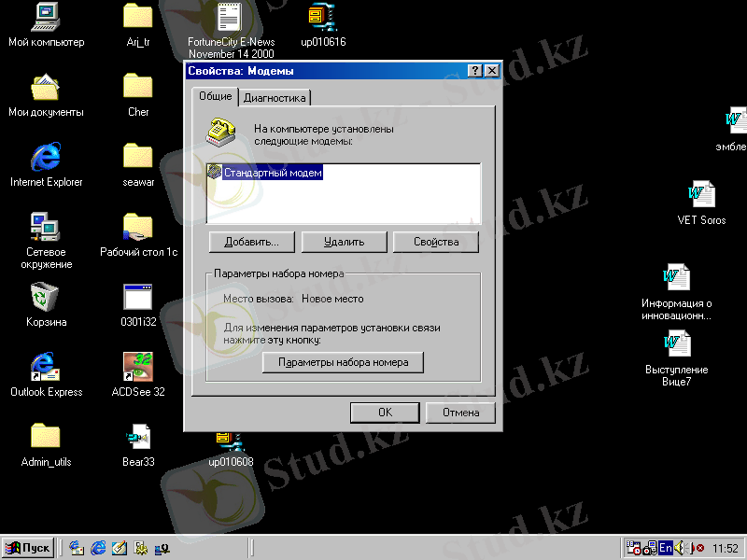The height and width of the screenshot is (560, 747).
Task: Click the En language indicator in tray
Action: coord(666,548)
